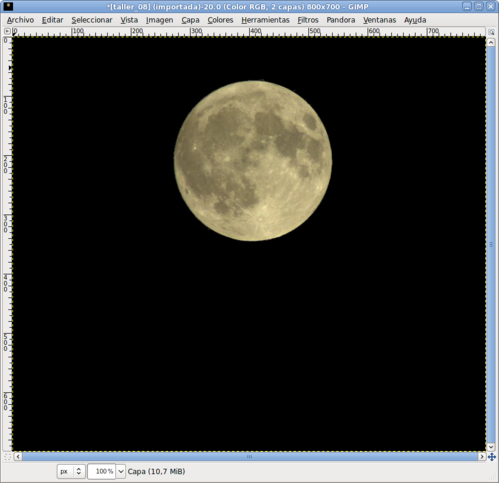Click the vertical scrollbar up arrow
This screenshot has width=499, height=483.
tap(491, 42)
